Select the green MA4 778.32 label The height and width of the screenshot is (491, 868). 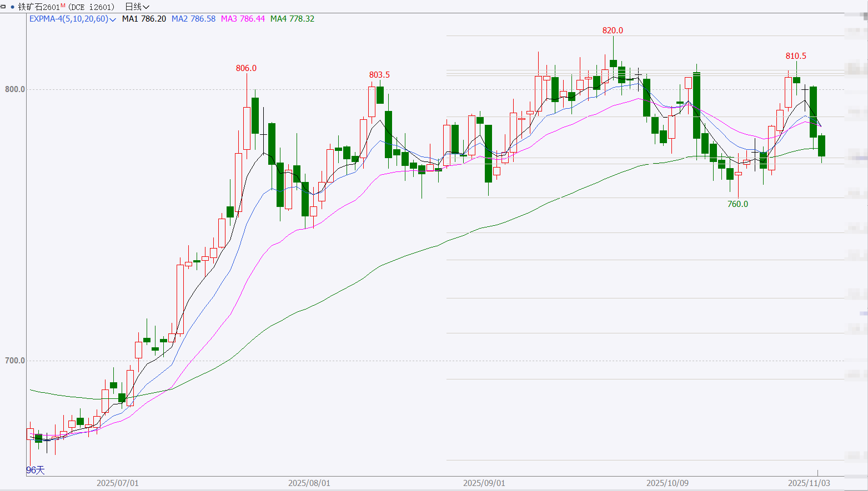click(x=292, y=19)
